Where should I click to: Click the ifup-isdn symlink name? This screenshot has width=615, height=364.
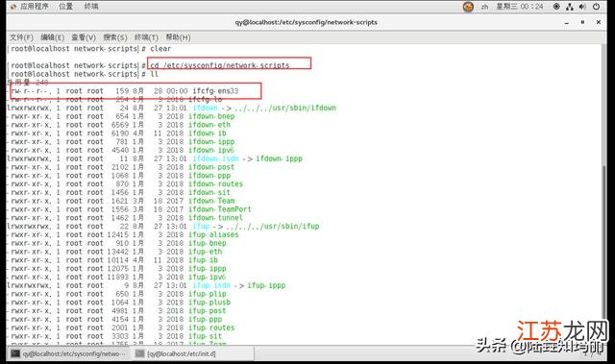click(211, 285)
